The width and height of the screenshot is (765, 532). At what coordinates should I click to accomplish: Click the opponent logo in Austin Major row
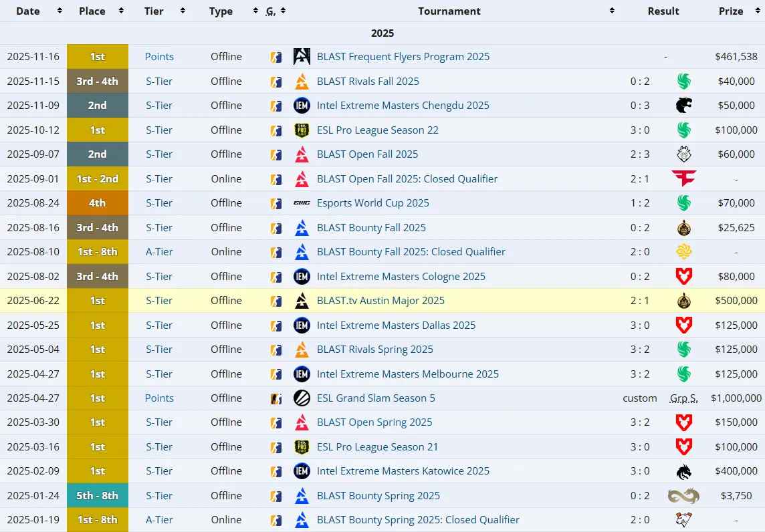pos(684,300)
